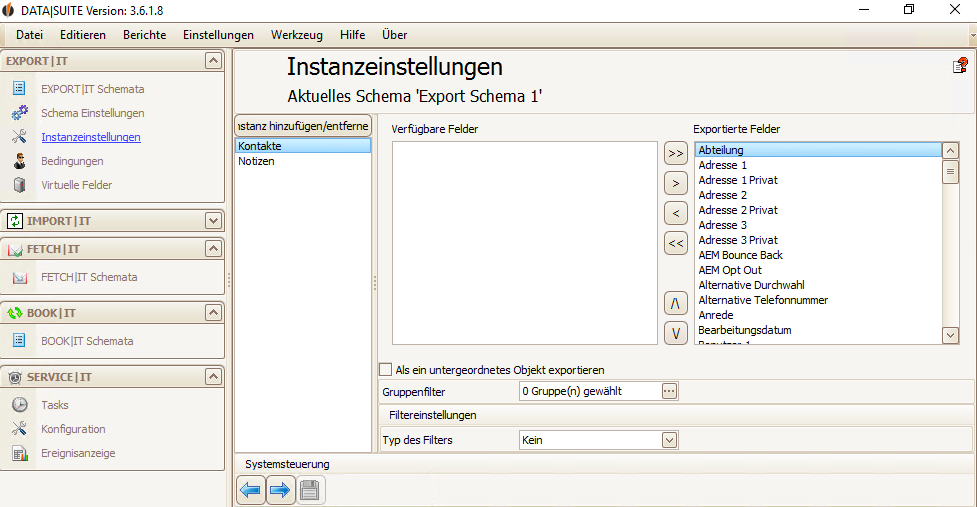Click the Instanzeinstellungen tools icon
Screen dimensions: 977x507
tap(19, 136)
